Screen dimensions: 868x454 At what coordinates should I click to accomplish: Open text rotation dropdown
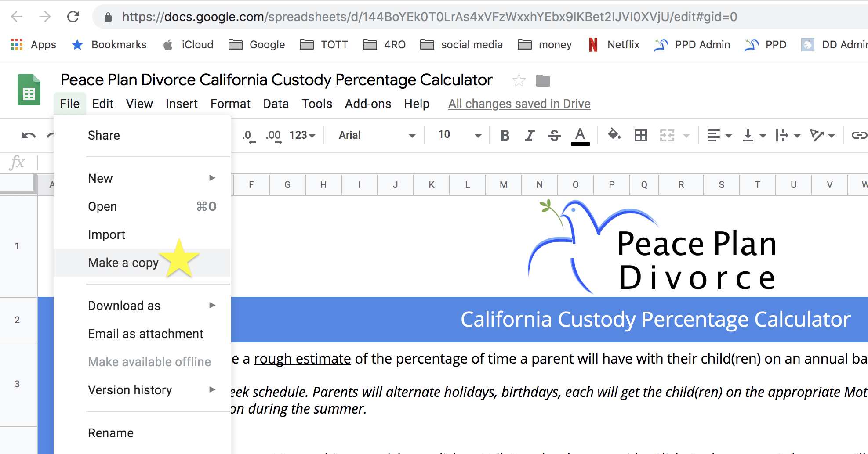[822, 135]
